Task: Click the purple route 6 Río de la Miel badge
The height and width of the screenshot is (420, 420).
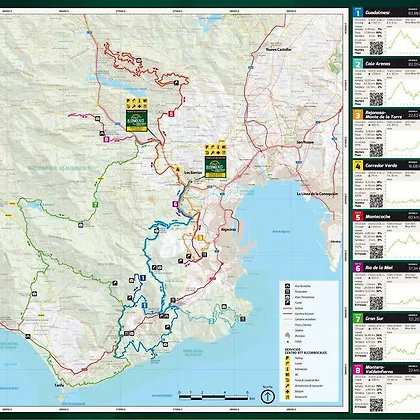Action: pyautogui.click(x=358, y=268)
